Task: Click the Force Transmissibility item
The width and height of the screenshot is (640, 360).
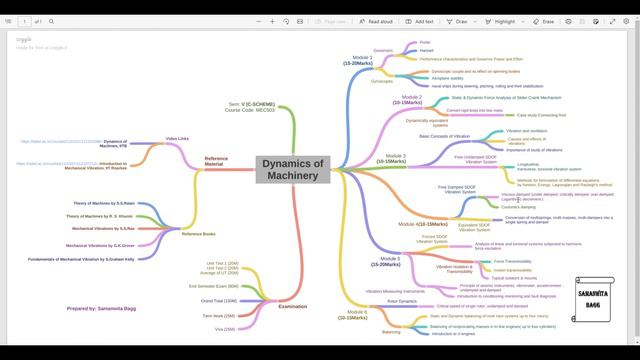Action: 513,261
